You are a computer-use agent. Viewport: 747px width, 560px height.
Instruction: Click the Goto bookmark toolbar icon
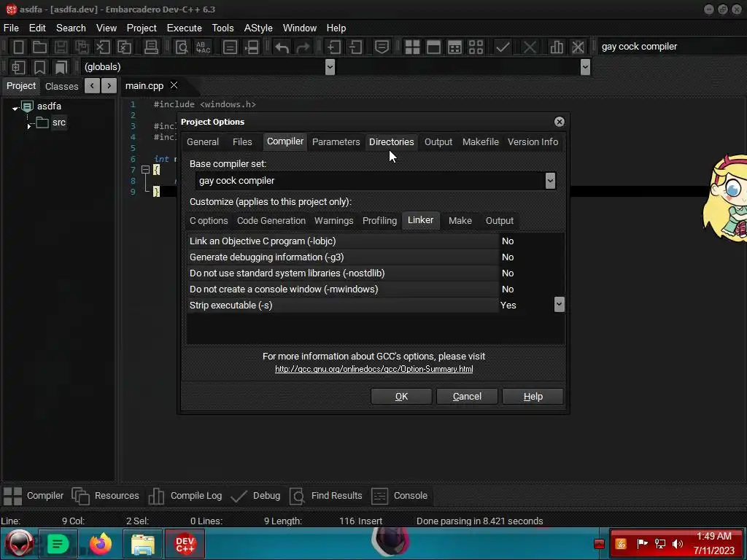(x=61, y=67)
